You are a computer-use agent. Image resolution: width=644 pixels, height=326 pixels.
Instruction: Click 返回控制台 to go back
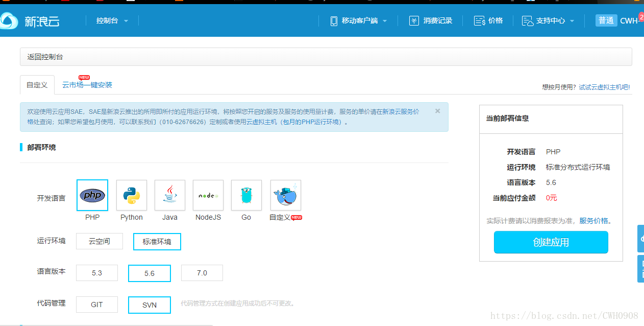[45, 57]
